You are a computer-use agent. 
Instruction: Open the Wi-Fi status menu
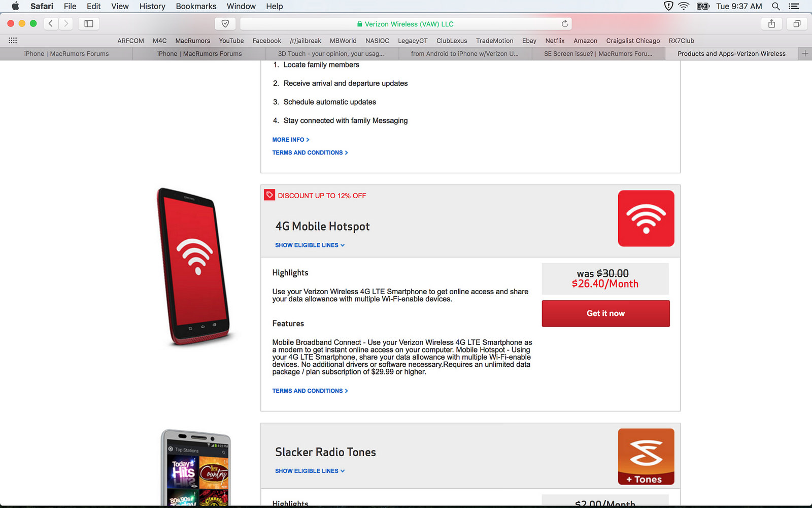684,6
